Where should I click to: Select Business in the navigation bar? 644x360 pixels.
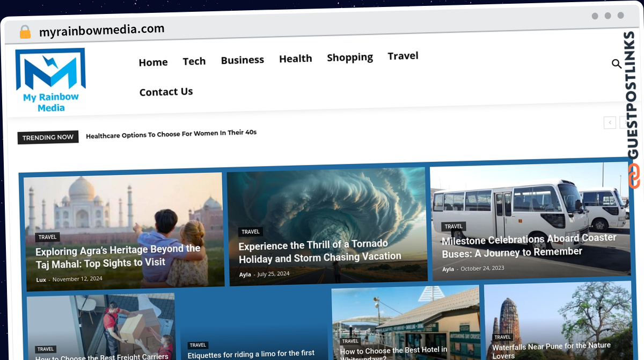[x=243, y=60]
